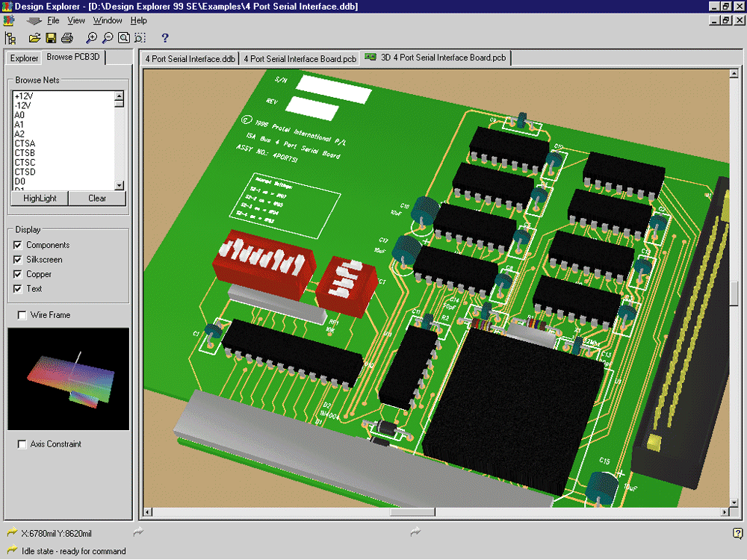
Task: Enable the Wire Frame checkbox
Action: tap(22, 315)
